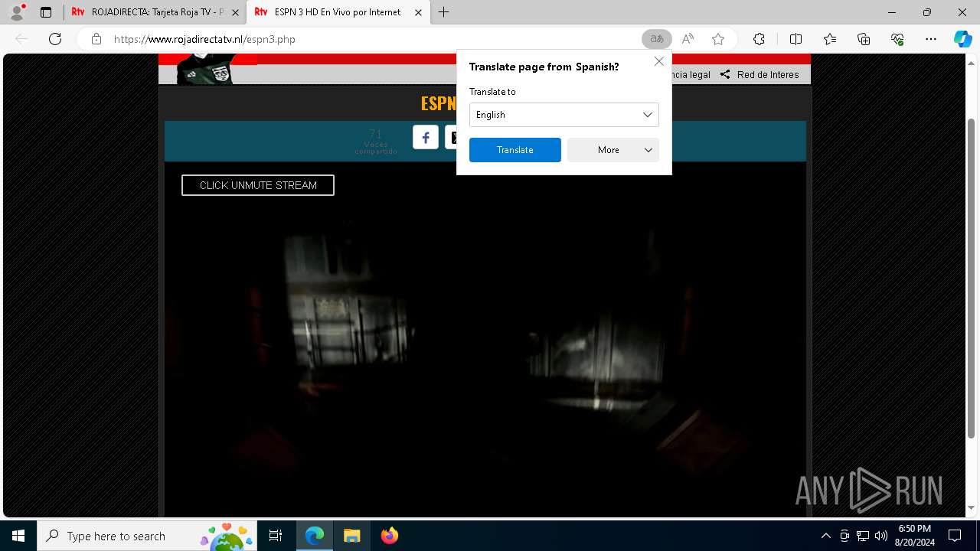Click the taskbar search box

point(147,536)
